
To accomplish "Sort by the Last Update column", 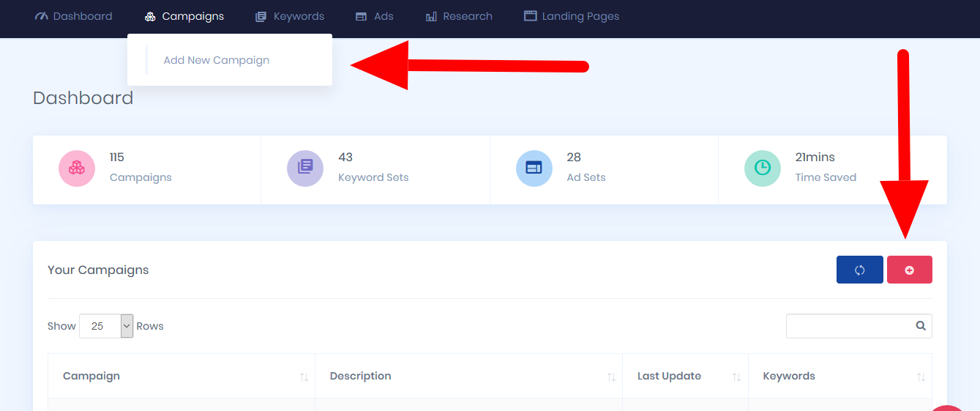I will (x=685, y=376).
